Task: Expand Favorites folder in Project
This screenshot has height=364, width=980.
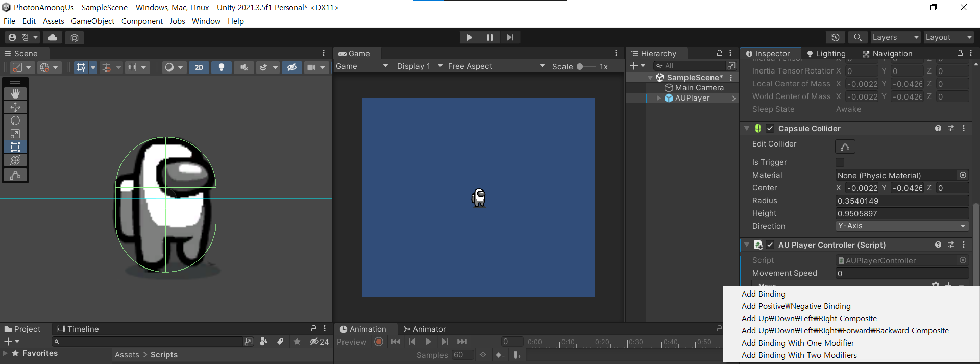Action: (5, 353)
